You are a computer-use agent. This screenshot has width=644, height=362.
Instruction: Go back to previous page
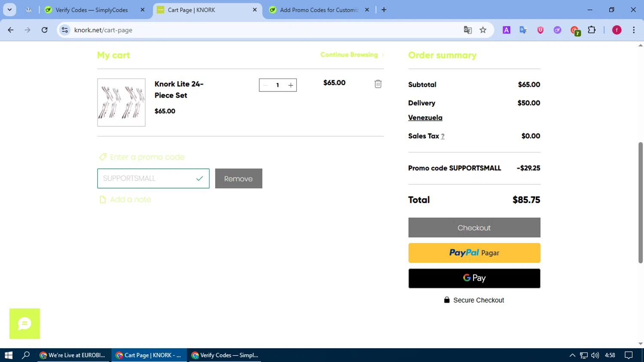coord(11,30)
